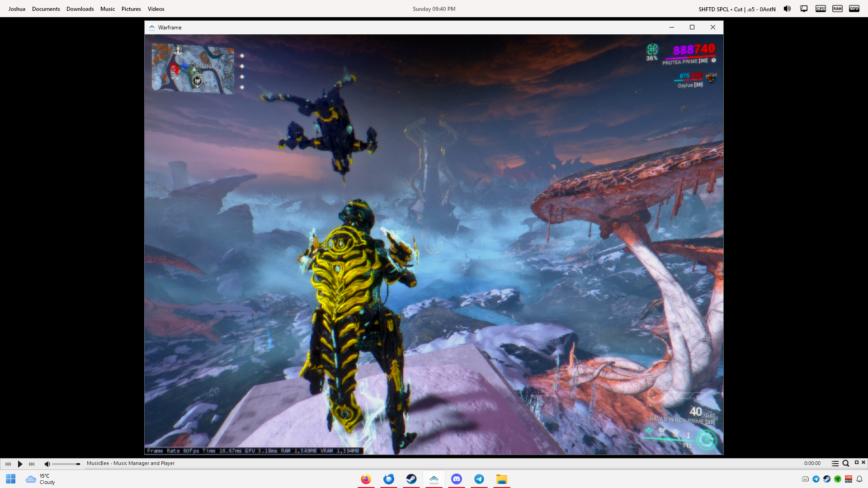Close the MusicBee mini player bar

[863, 463]
